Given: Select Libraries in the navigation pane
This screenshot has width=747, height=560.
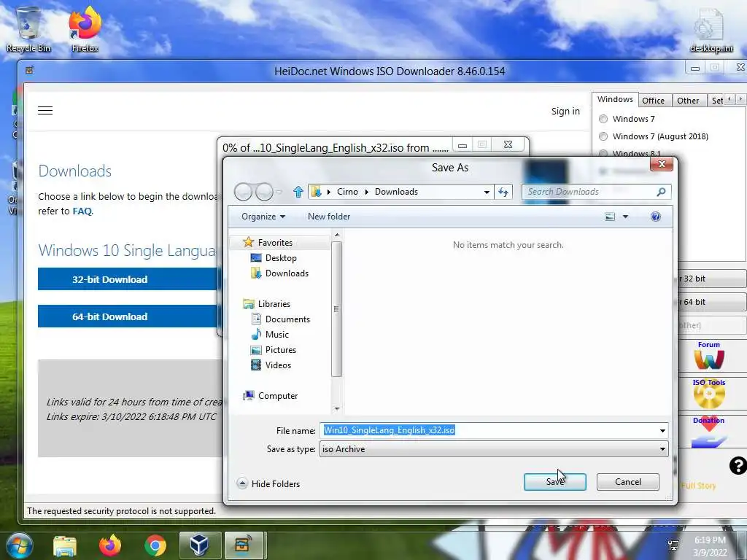Looking at the screenshot, I should point(267,304).
